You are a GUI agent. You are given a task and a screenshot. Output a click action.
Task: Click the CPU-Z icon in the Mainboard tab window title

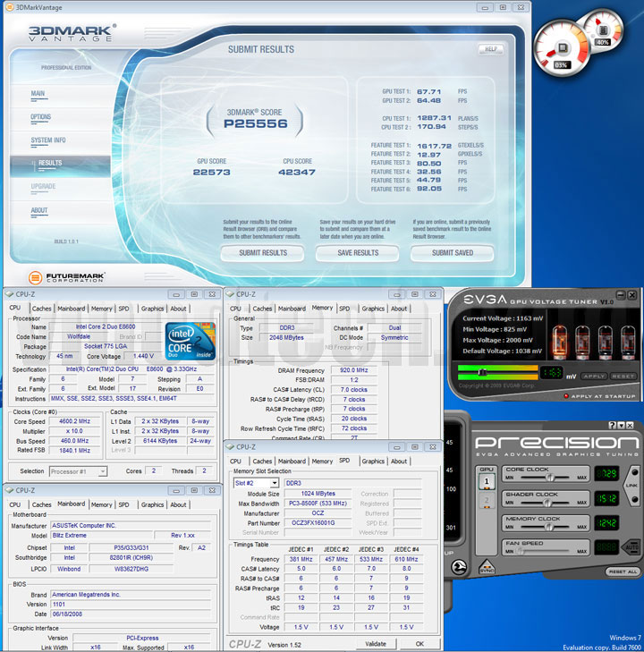9,490
